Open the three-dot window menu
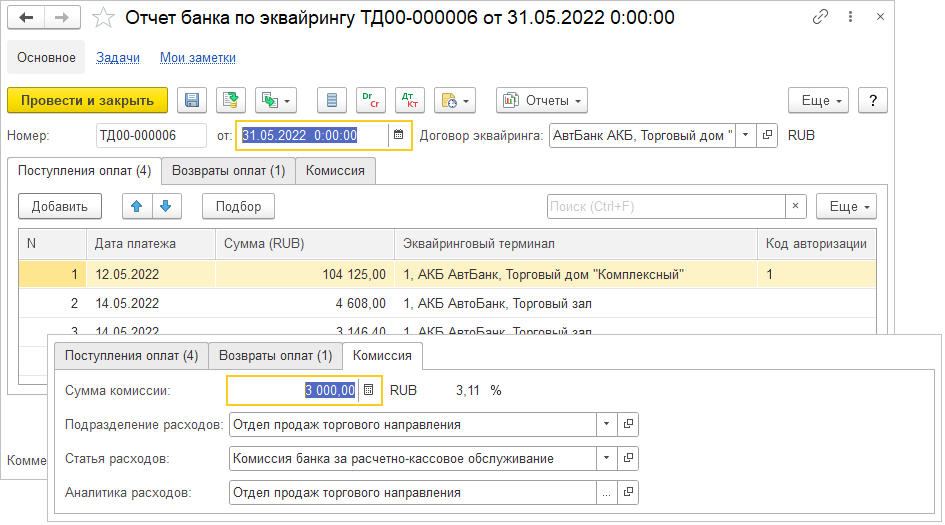This screenshot has height=525, width=945. (x=850, y=17)
